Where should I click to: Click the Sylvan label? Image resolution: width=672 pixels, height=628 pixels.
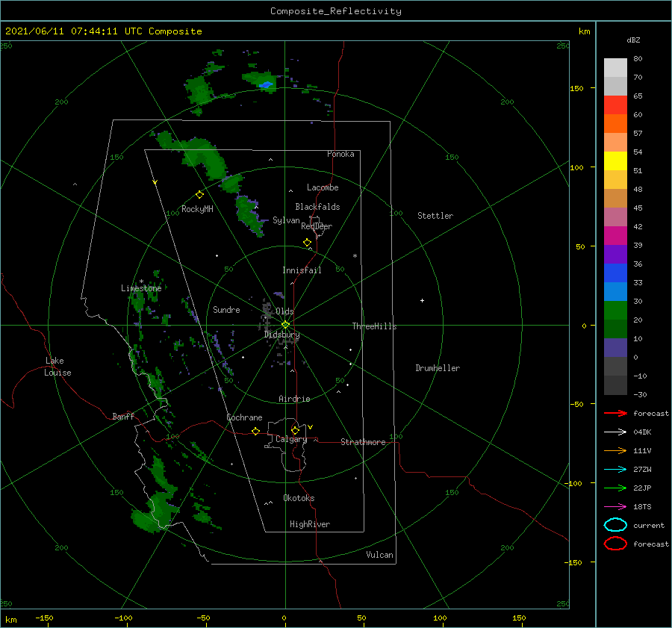click(286, 220)
